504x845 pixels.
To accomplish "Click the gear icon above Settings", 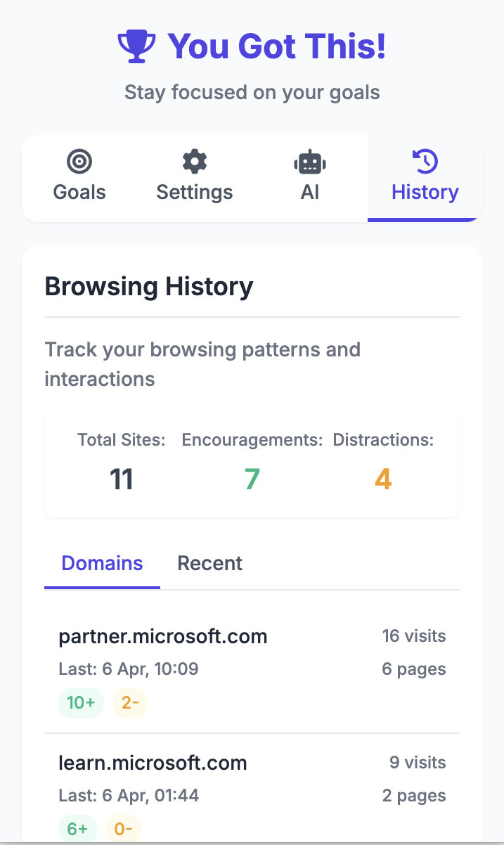I will (x=195, y=162).
